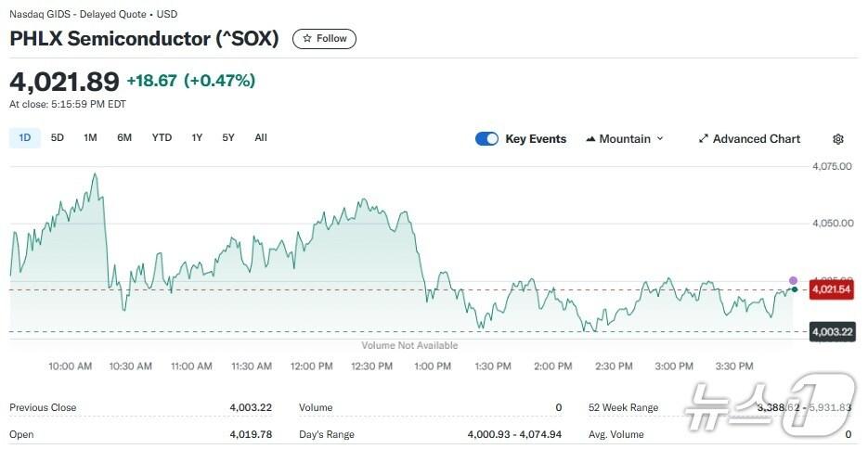Select the 6M time range
The image size is (868, 449).
124,138
